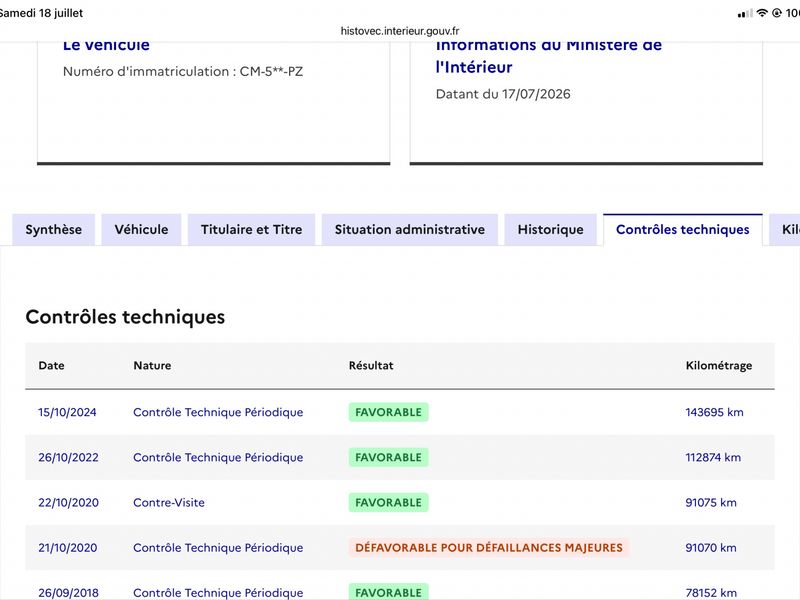Click the Datant du 17/07/2026 text
This screenshot has width=800, height=600.
click(x=503, y=94)
